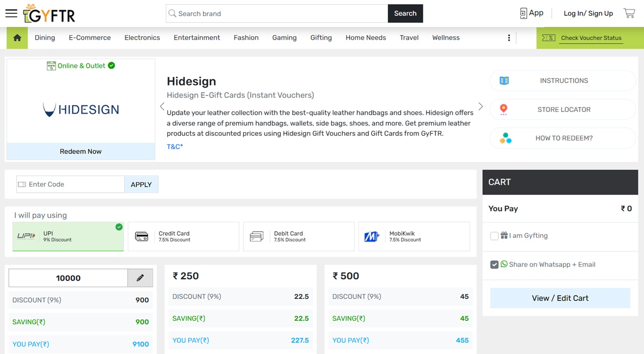
Task: Tick the I am Gyfting checkbox
Action: tap(494, 236)
